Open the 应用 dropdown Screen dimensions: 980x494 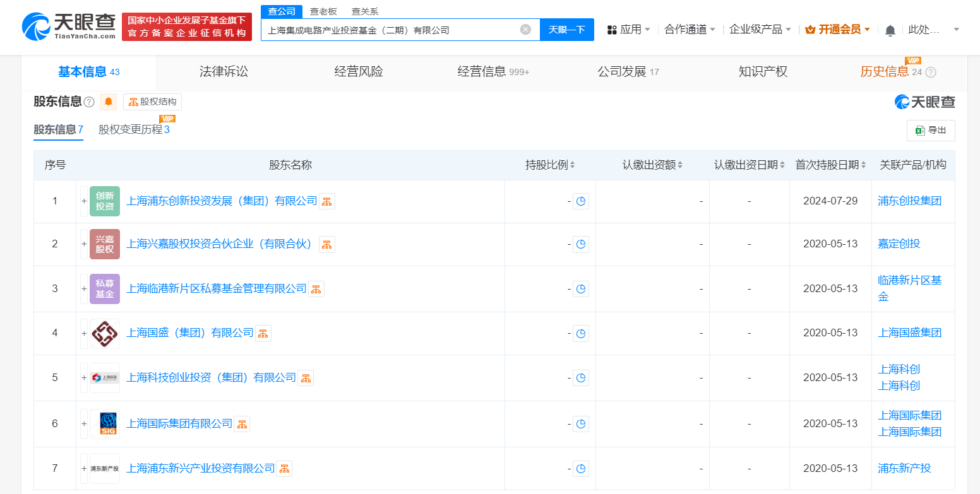pos(628,29)
